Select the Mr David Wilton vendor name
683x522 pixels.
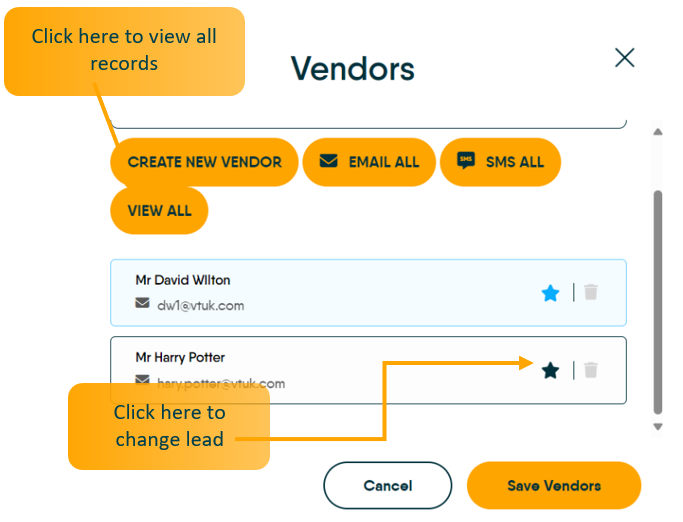(183, 280)
